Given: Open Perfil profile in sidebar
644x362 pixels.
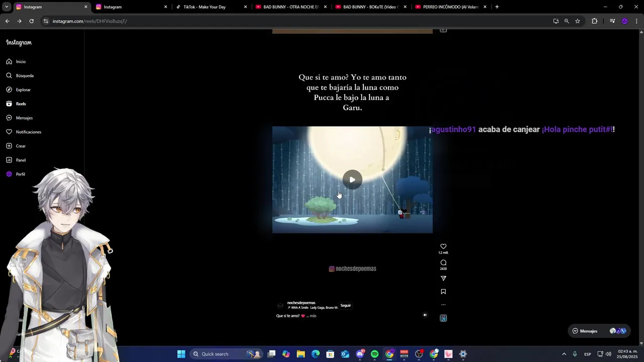Looking at the screenshot, I should (x=16, y=174).
